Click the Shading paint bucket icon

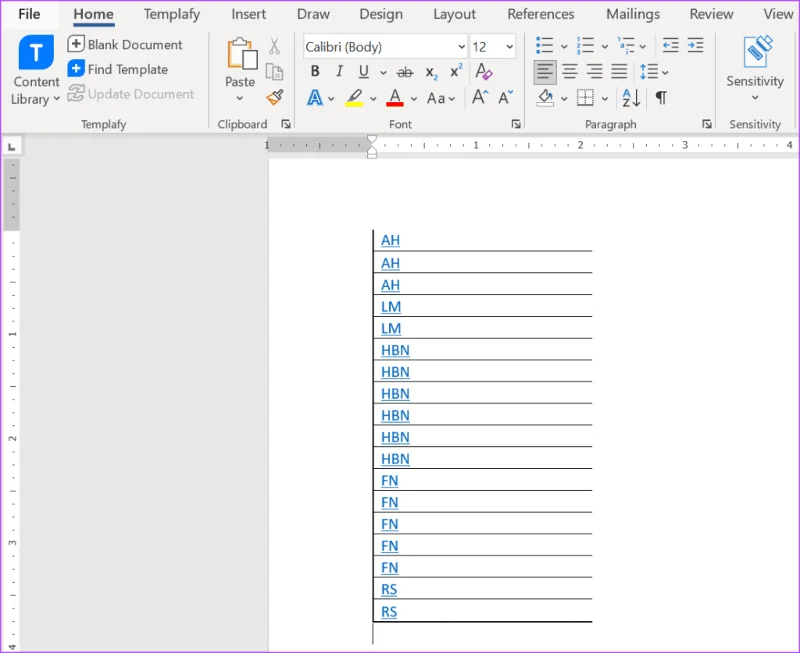tap(545, 97)
